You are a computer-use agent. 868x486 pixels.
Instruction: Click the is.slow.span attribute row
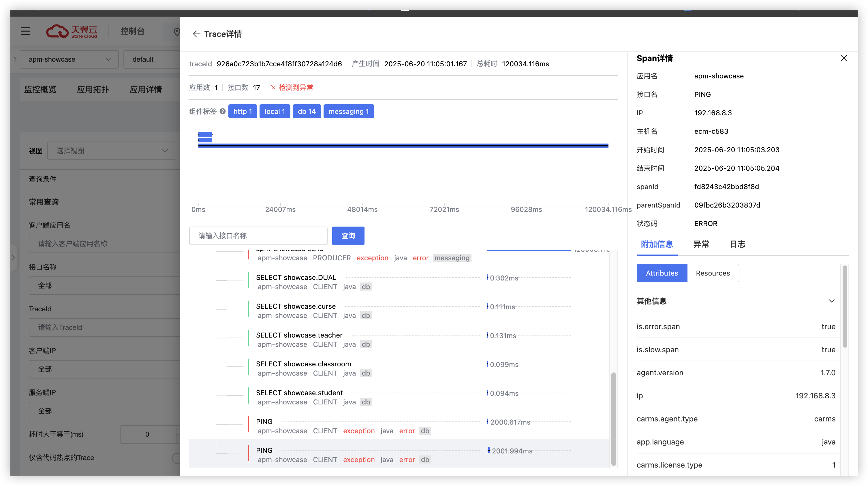tap(736, 350)
